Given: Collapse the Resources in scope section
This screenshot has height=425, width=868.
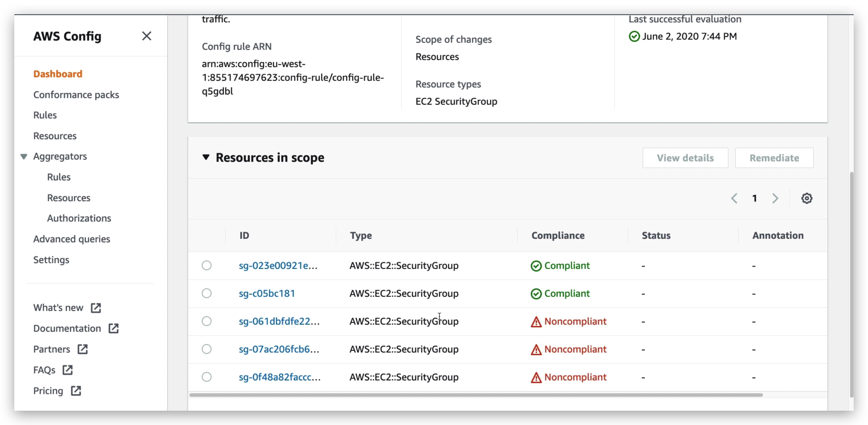Looking at the screenshot, I should [206, 158].
